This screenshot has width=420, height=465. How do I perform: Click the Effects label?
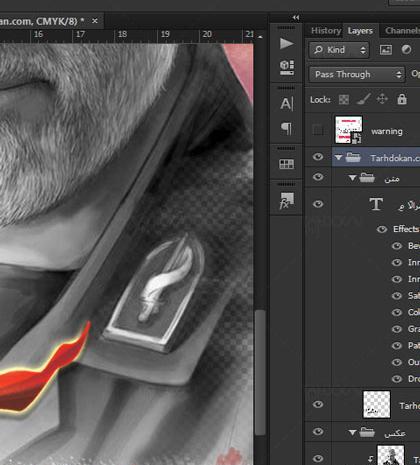(x=406, y=229)
